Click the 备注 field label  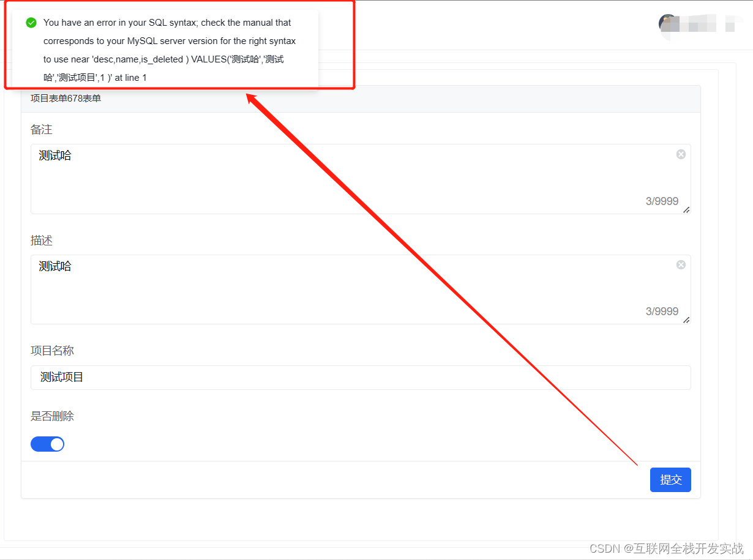42,130
